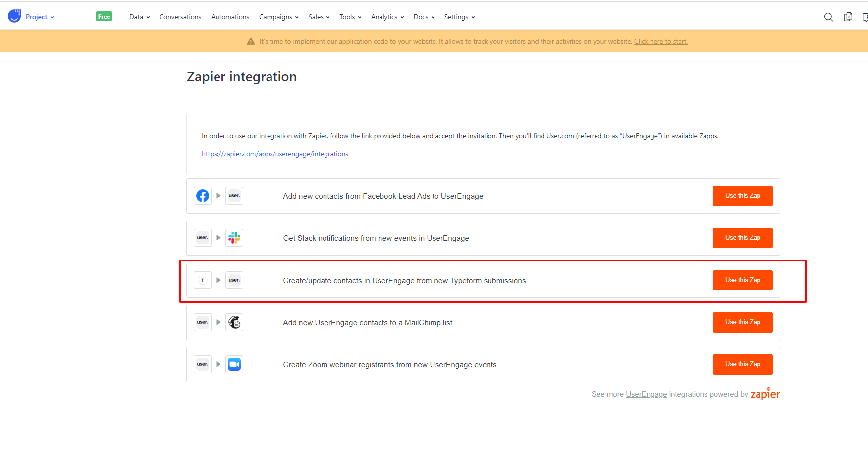Viewport: 868px width, 456px height.
Task: Click the 'Zapier integration' page heading
Action: pos(242,77)
